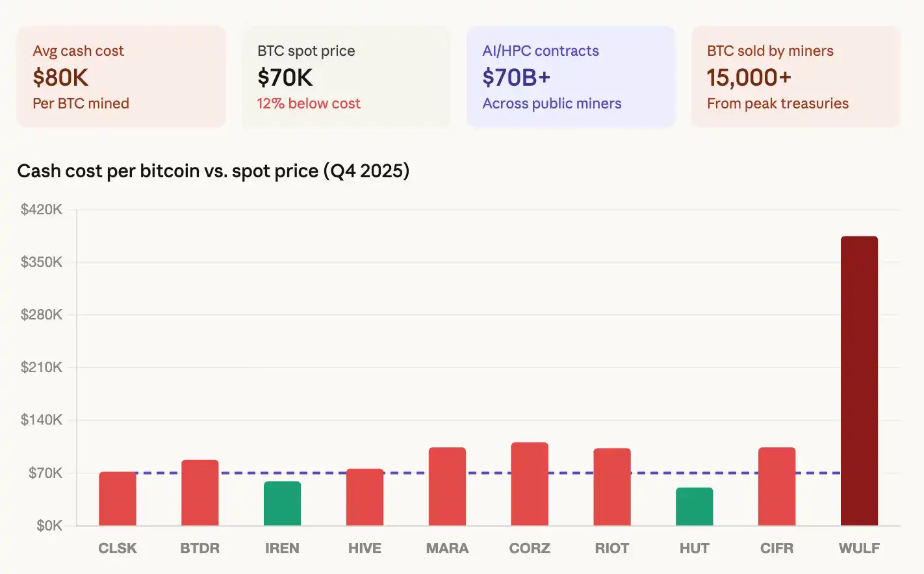Image resolution: width=924 pixels, height=574 pixels.
Task: Select the green HUT bar
Action: click(x=694, y=506)
